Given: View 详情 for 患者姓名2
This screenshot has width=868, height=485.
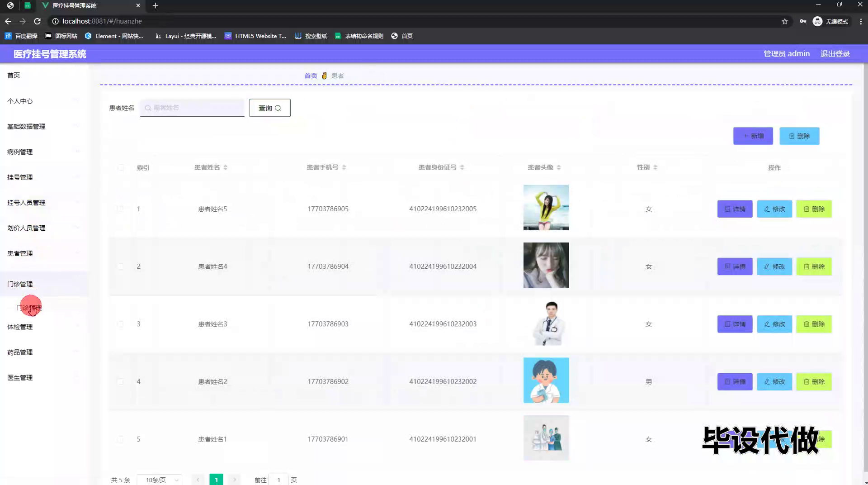Looking at the screenshot, I should (735, 381).
